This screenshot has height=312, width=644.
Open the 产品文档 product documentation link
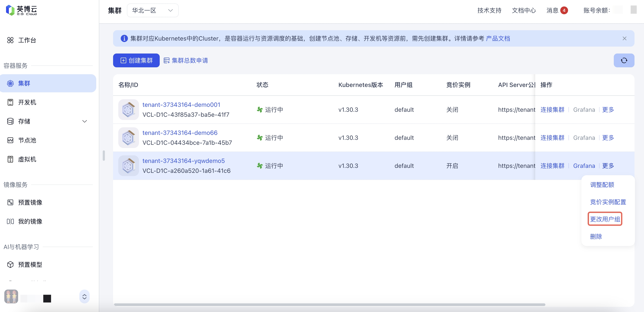coord(498,38)
